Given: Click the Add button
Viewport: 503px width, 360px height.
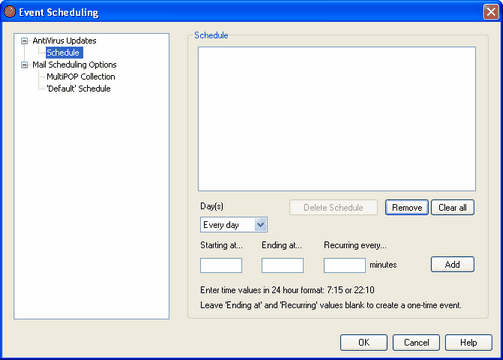Looking at the screenshot, I should coord(452,264).
